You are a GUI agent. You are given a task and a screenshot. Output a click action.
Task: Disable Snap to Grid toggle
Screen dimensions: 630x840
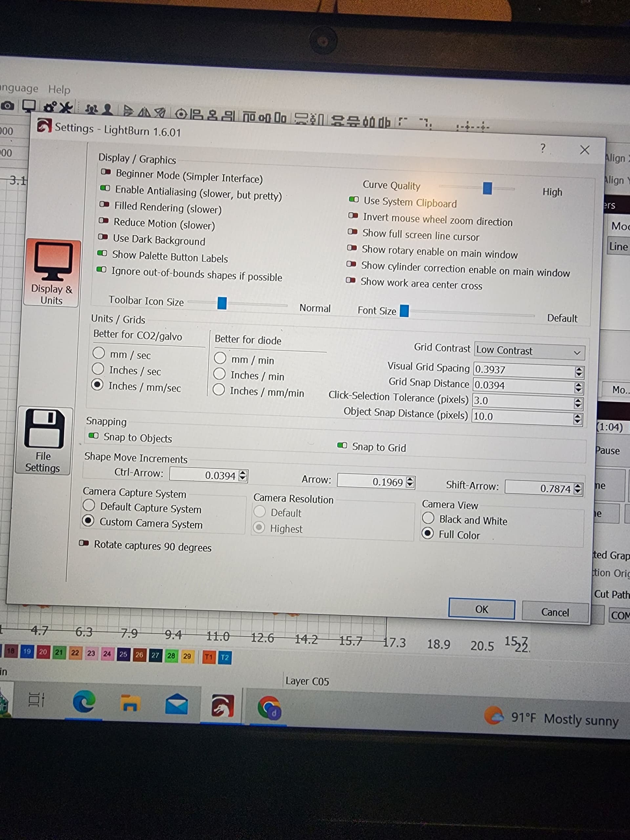(x=342, y=445)
